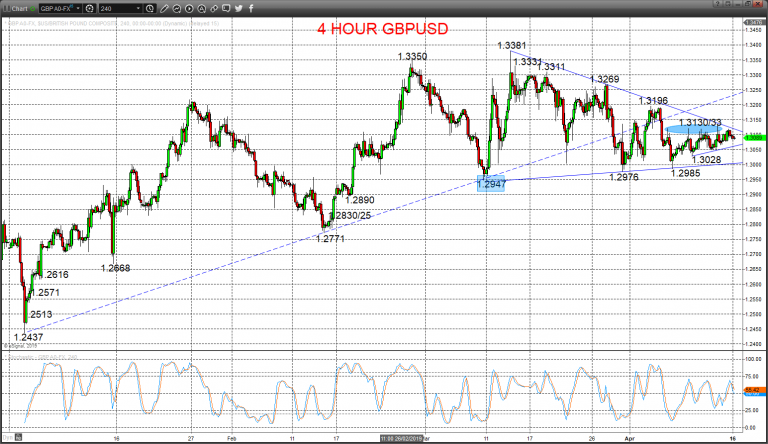Open the time clock icon next to interval
Screen dimensions: 768x444
(150, 9)
